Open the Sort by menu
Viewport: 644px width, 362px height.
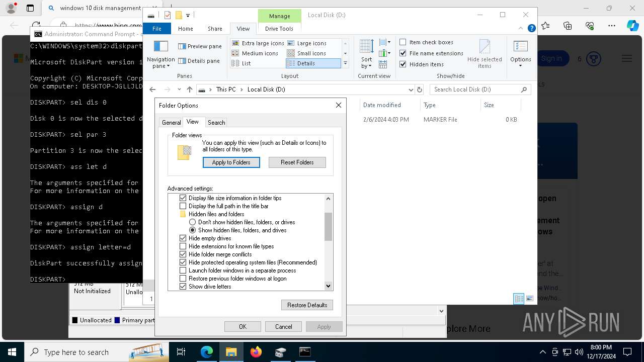[366, 54]
